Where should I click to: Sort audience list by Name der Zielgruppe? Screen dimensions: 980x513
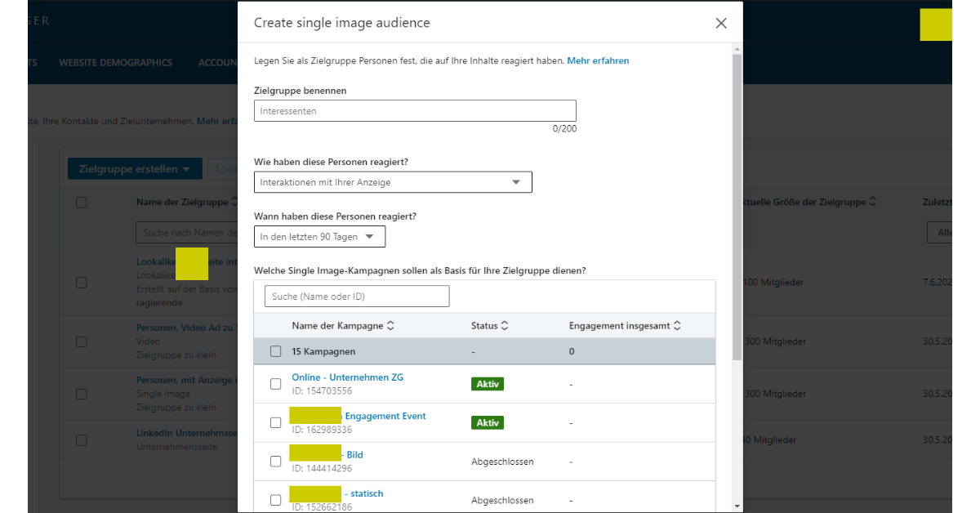click(x=234, y=202)
